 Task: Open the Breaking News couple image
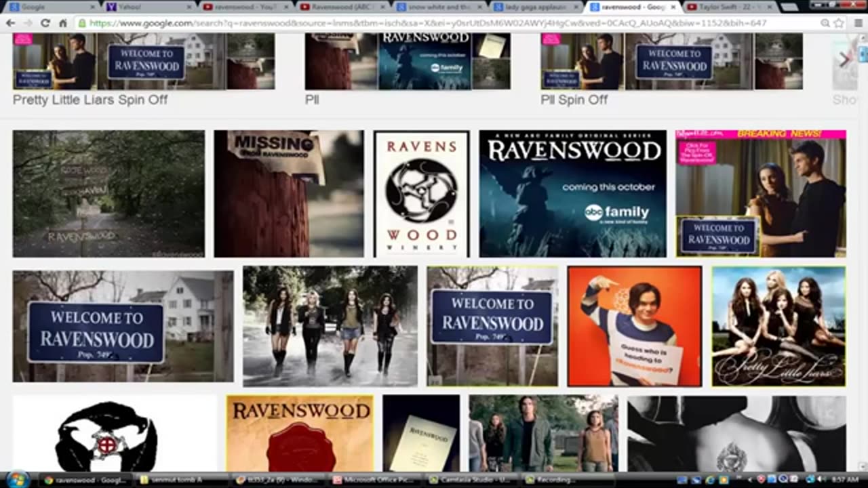pyautogui.click(x=761, y=194)
